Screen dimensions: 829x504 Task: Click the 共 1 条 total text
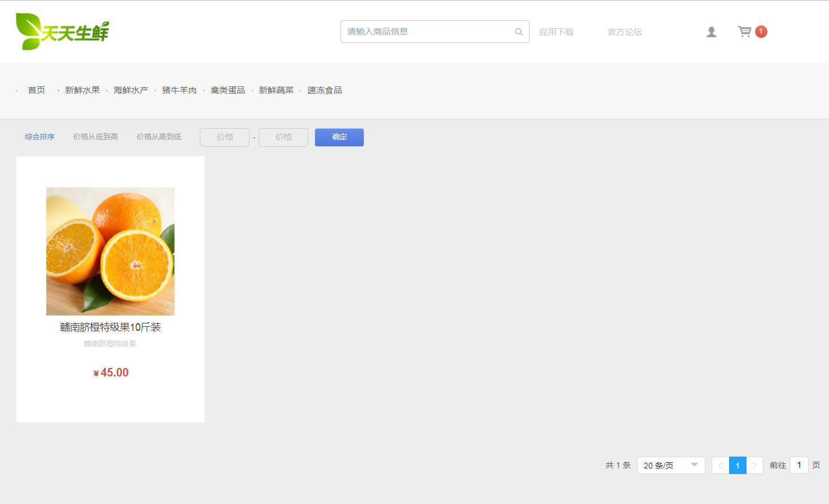point(618,465)
